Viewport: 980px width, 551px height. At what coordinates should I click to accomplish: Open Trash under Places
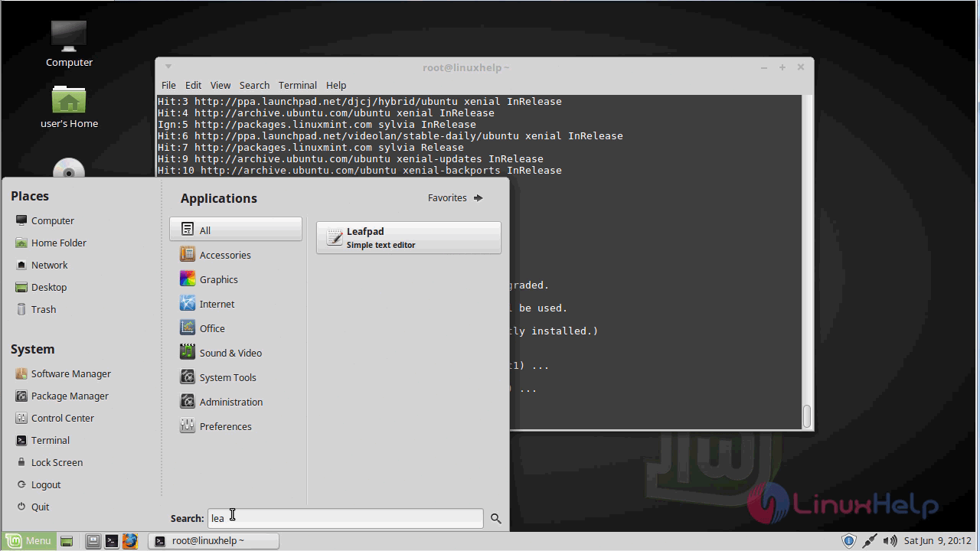[35, 309]
